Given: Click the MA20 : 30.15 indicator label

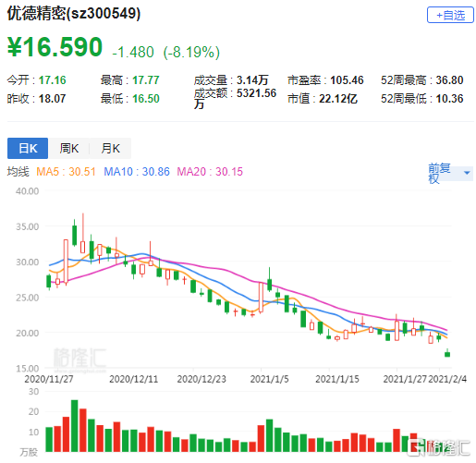Looking at the screenshot, I should point(210,172).
